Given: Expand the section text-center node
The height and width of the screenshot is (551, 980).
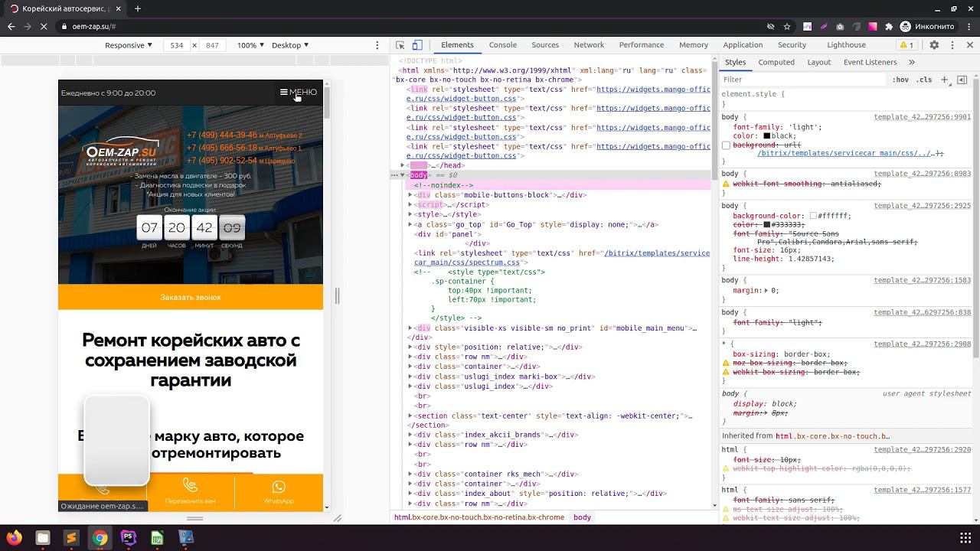Looking at the screenshot, I should coord(410,416).
